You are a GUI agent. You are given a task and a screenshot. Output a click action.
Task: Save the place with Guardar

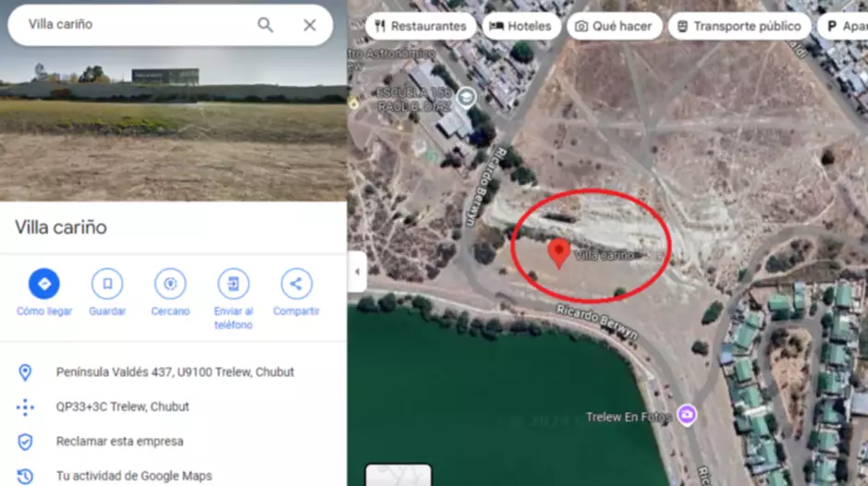(107, 284)
